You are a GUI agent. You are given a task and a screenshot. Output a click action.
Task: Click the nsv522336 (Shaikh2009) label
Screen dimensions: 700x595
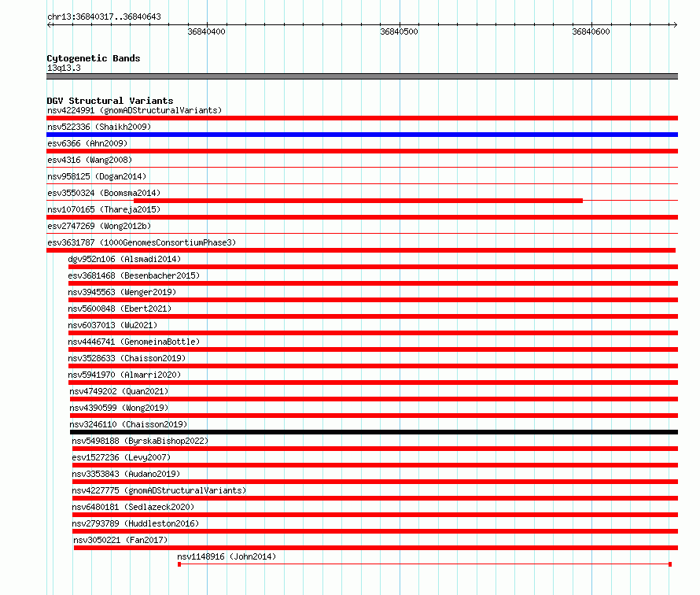(x=99, y=127)
